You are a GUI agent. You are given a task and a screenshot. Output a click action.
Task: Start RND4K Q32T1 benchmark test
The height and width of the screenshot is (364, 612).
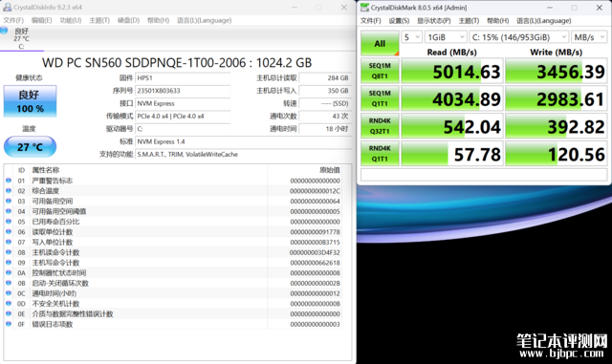point(380,126)
